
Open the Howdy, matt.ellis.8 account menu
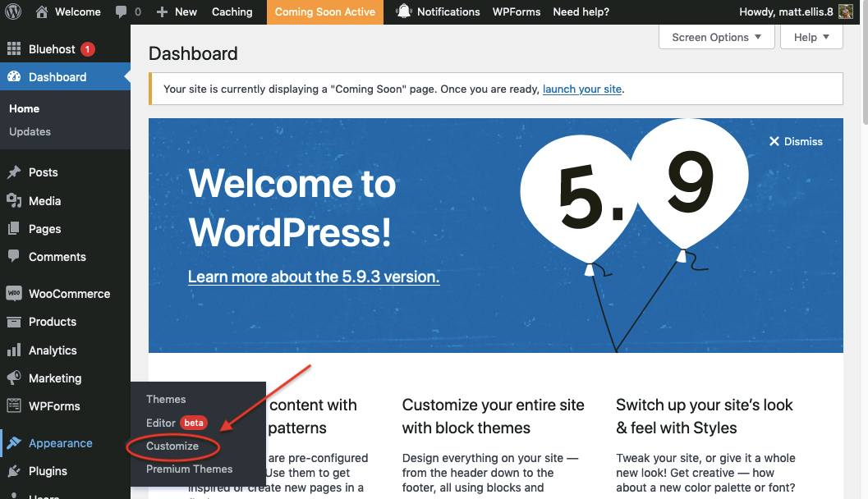click(x=796, y=11)
